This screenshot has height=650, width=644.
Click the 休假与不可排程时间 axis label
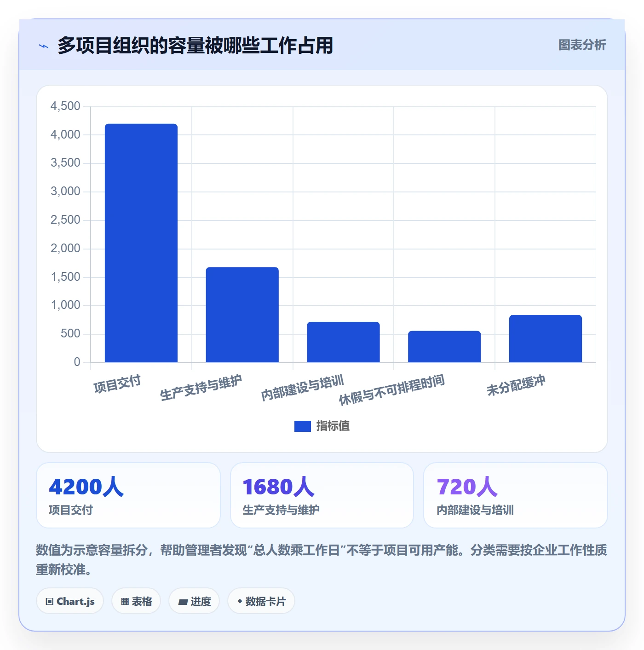tap(392, 390)
